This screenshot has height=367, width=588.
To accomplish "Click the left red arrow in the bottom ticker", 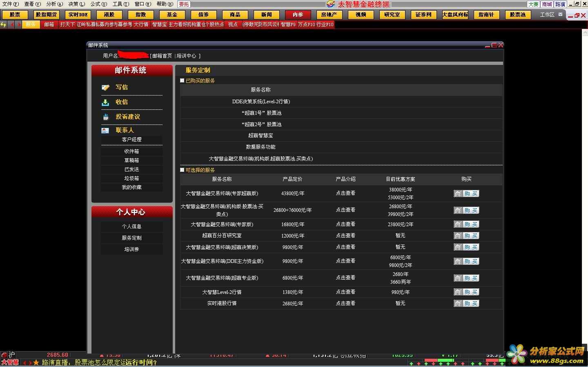I will [x=24, y=363].
